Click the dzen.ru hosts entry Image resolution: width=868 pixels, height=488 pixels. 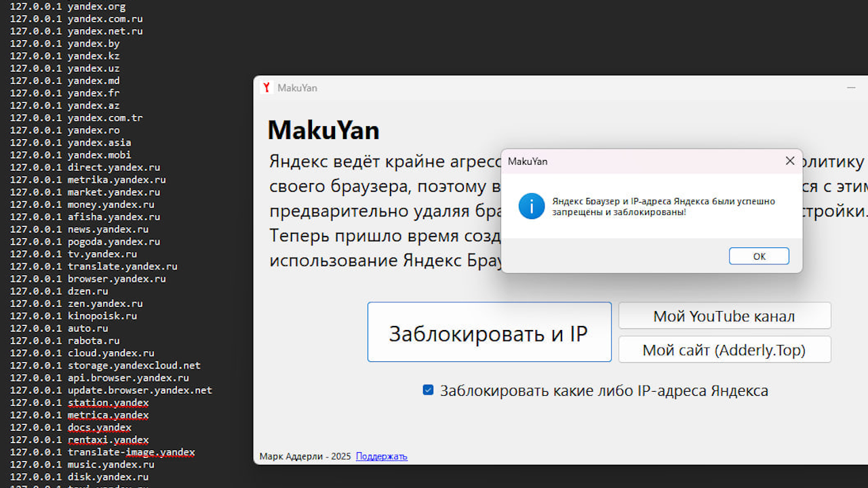(x=59, y=291)
